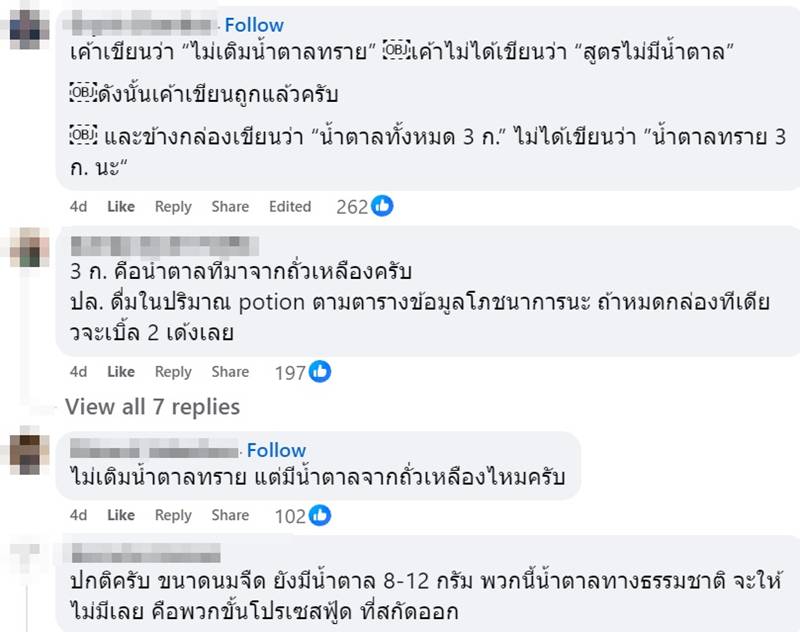Like the first comment
This screenshot has width=800, height=632.
[120, 206]
